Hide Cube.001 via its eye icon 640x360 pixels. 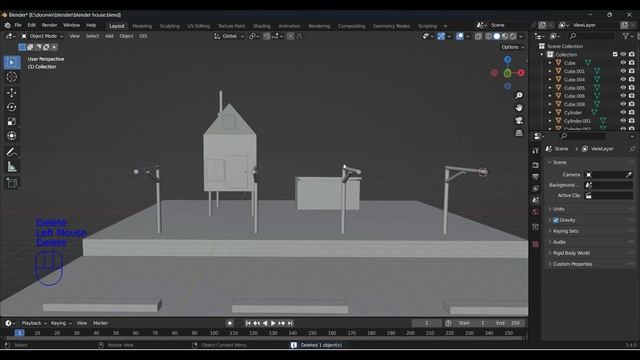pyautogui.click(x=623, y=71)
